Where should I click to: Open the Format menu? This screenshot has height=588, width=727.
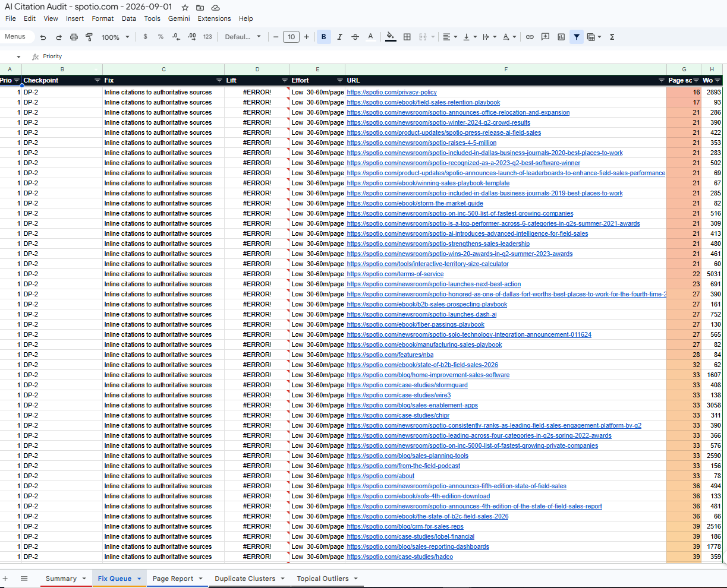tap(103, 18)
